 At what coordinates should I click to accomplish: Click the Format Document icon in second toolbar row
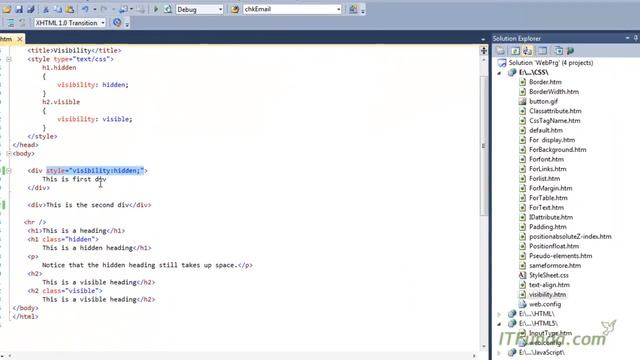pyautogui.click(x=11, y=23)
